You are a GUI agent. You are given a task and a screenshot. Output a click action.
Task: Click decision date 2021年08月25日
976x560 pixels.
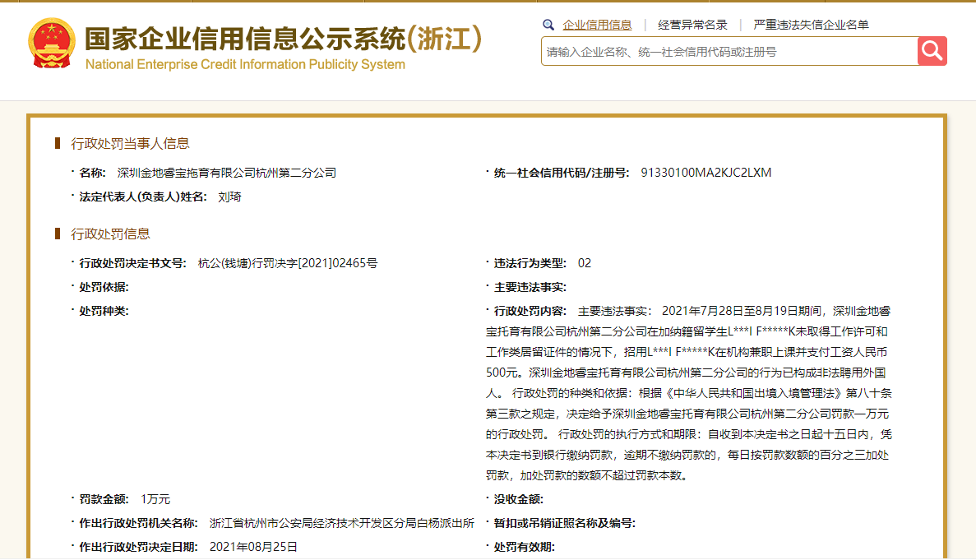click(x=253, y=547)
